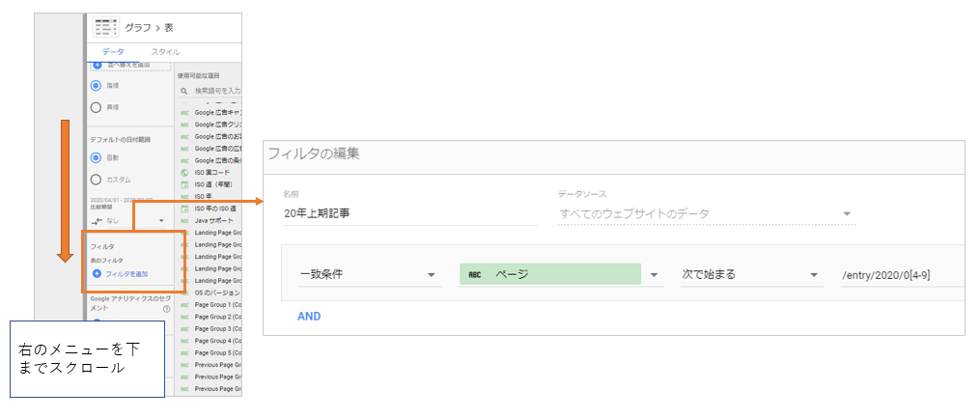Click the ABC icon beside Java サポート
Screen dimensions: 980x419
(184, 220)
